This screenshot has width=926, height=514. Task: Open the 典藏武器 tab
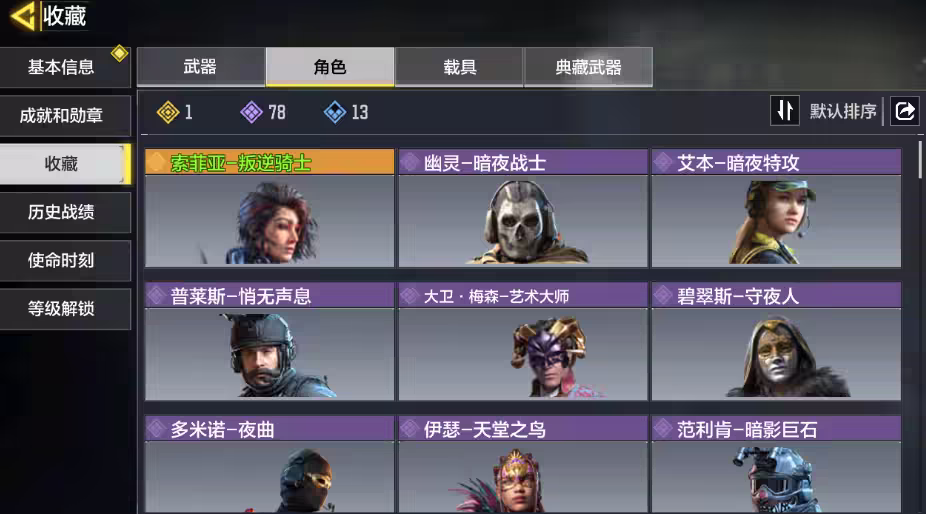(x=588, y=67)
